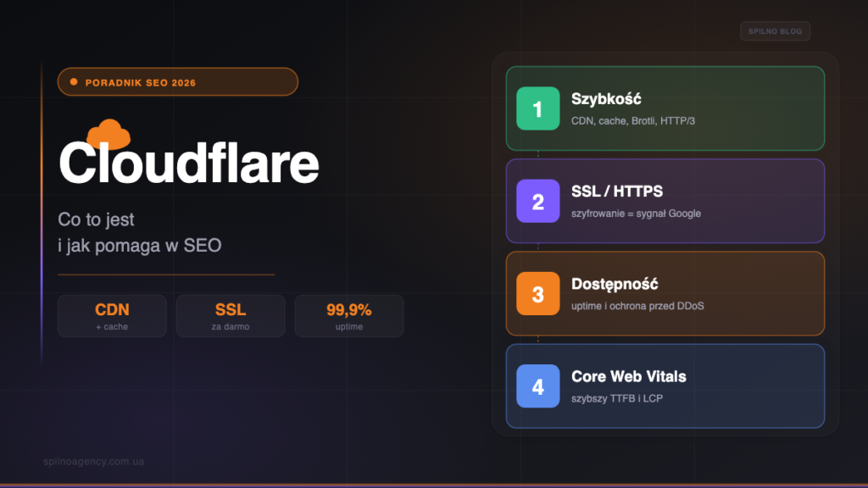Click the Szybkość heading
Screen dimensions: 868x488
pos(606,99)
